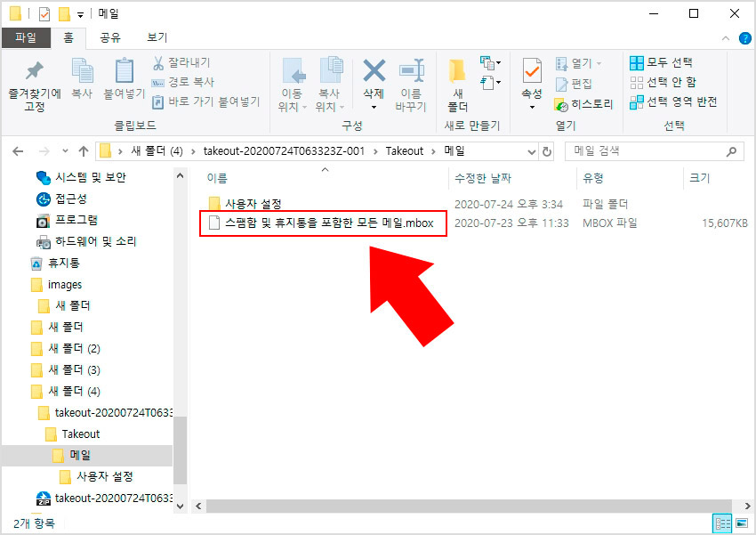Switch to the 보기 ribbon tab
The height and width of the screenshot is (535, 756).
pyautogui.click(x=157, y=37)
